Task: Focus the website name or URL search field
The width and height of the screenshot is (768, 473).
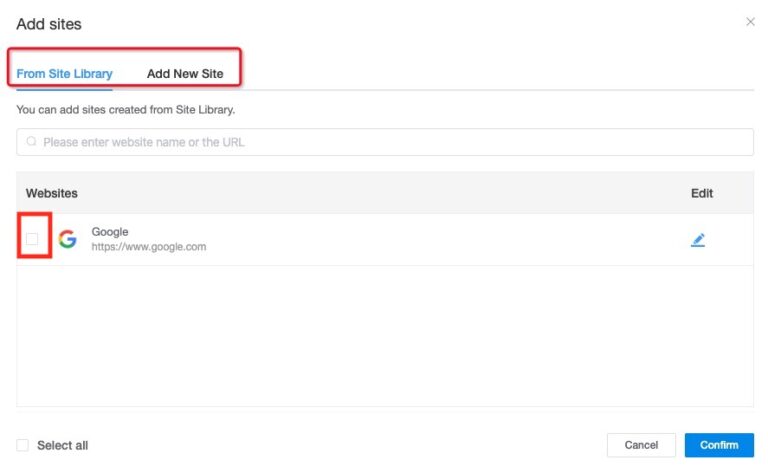Action: point(390,142)
